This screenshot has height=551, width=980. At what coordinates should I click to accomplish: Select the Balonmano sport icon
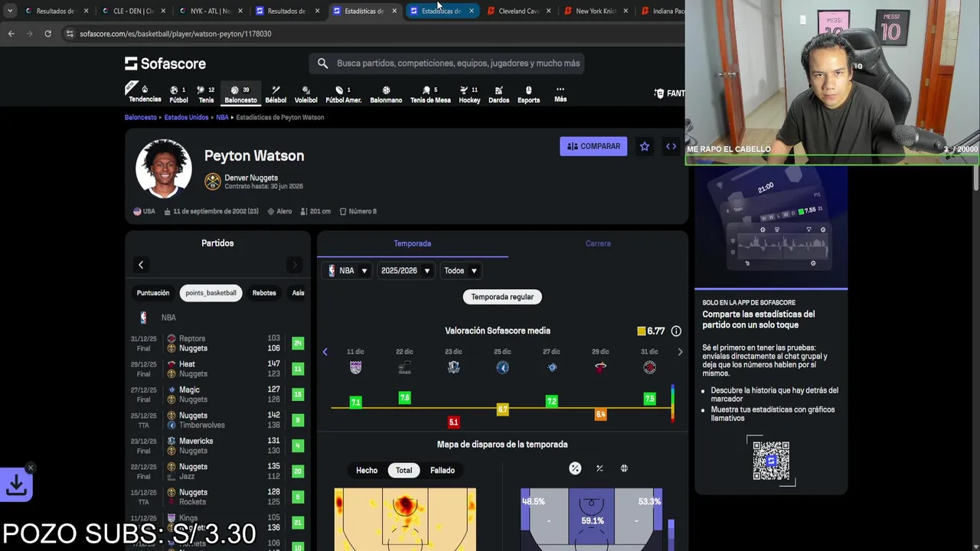tap(386, 94)
